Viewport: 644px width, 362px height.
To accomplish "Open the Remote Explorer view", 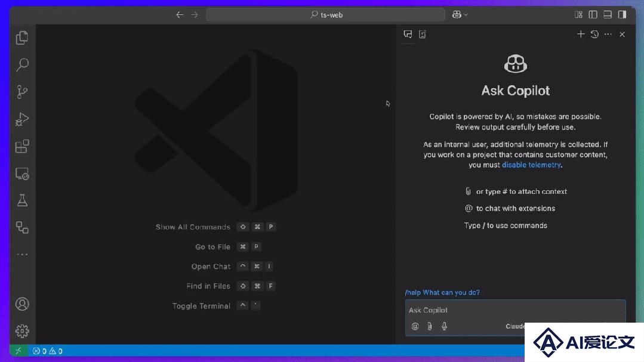I will [x=22, y=174].
